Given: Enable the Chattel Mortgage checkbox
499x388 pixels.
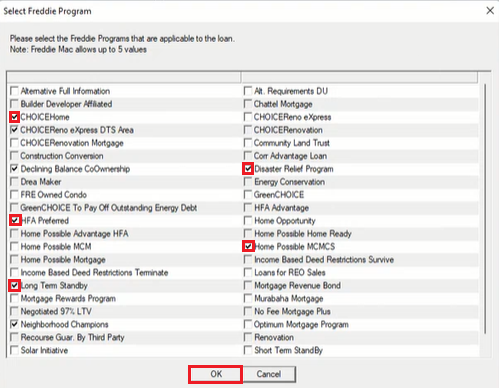Looking at the screenshot, I should (x=248, y=104).
